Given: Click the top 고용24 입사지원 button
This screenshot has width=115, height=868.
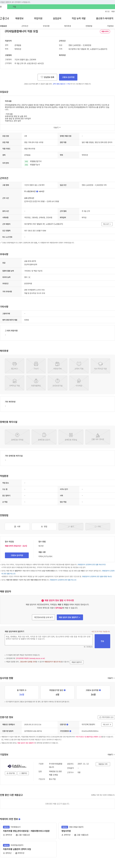Looking at the screenshot, I should [68, 77].
